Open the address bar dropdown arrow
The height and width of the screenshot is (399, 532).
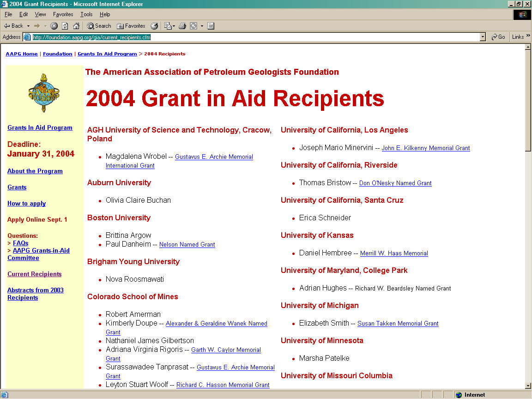[x=483, y=37]
